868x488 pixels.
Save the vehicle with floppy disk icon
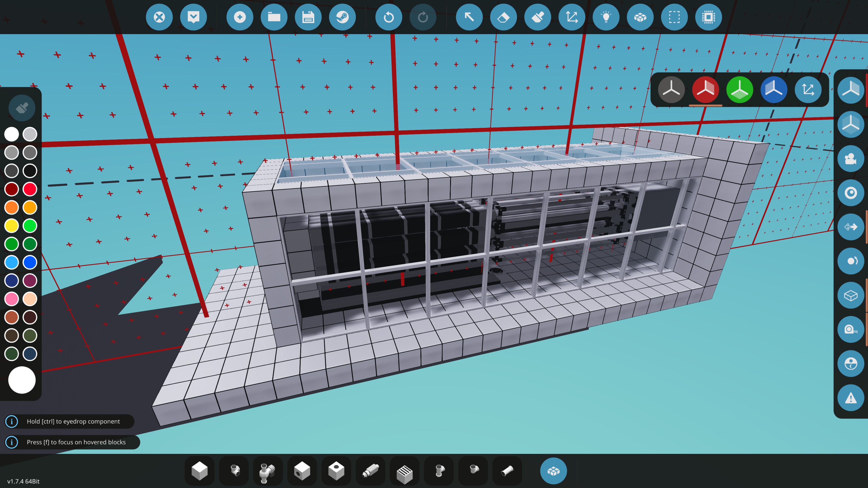[x=308, y=17]
